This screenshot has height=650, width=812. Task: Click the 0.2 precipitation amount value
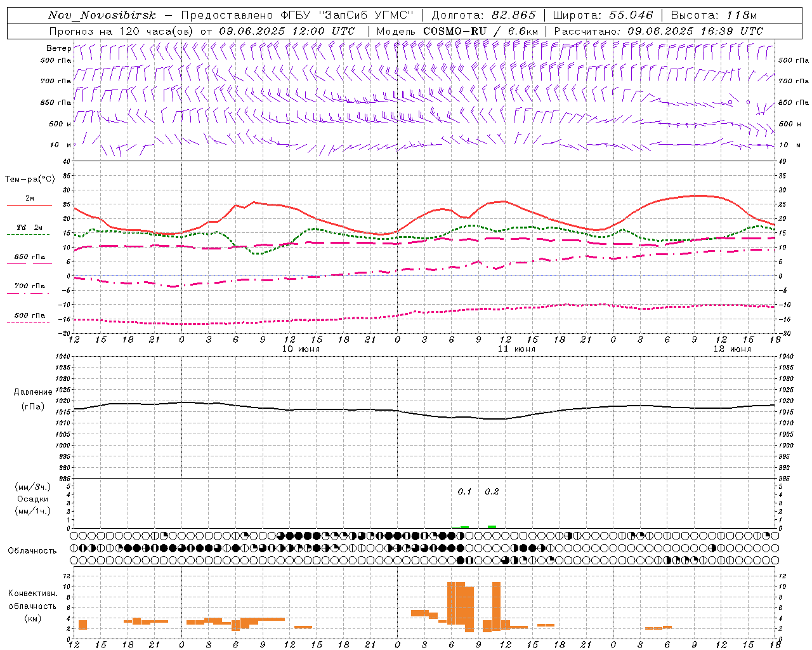tap(492, 491)
